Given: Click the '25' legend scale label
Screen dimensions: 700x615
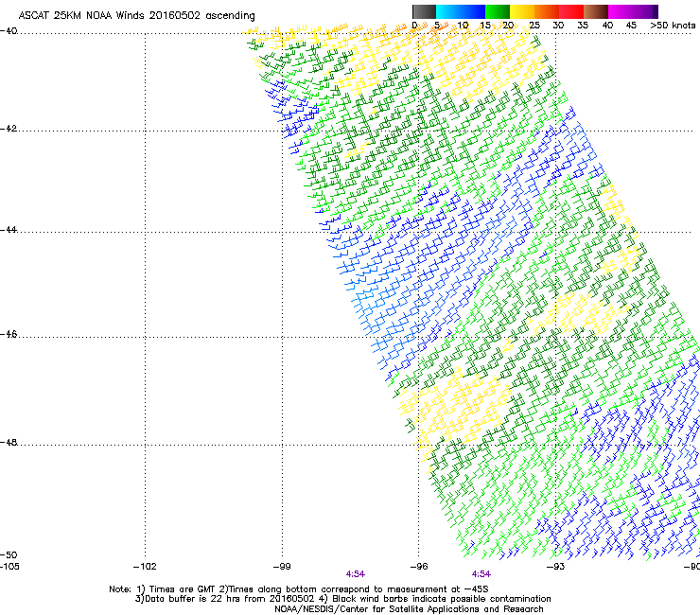Looking at the screenshot, I should point(534,26).
